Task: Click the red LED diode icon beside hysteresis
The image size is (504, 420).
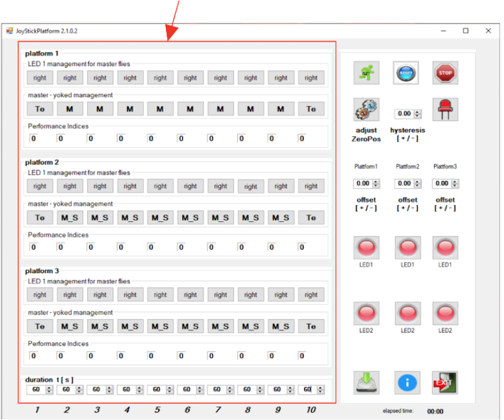Action: click(x=445, y=110)
